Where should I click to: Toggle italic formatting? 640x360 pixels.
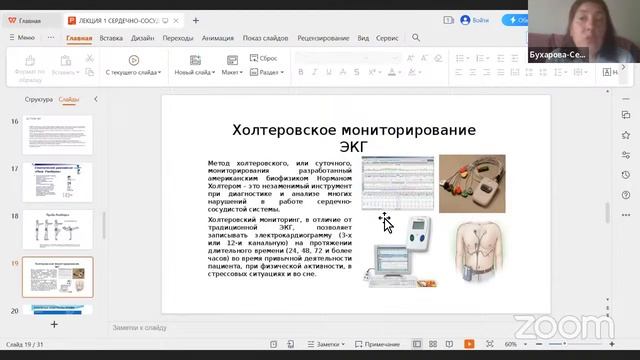(x=315, y=72)
